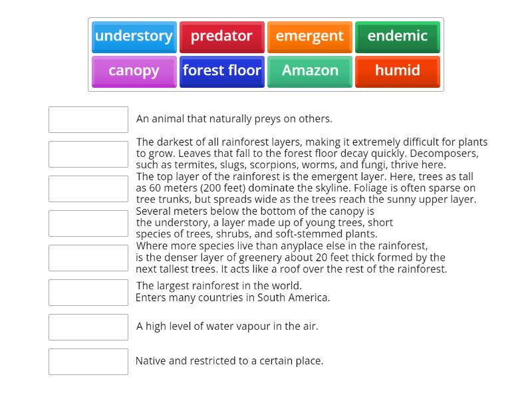Click the answer box for the darkest rainforest layer

(88, 154)
